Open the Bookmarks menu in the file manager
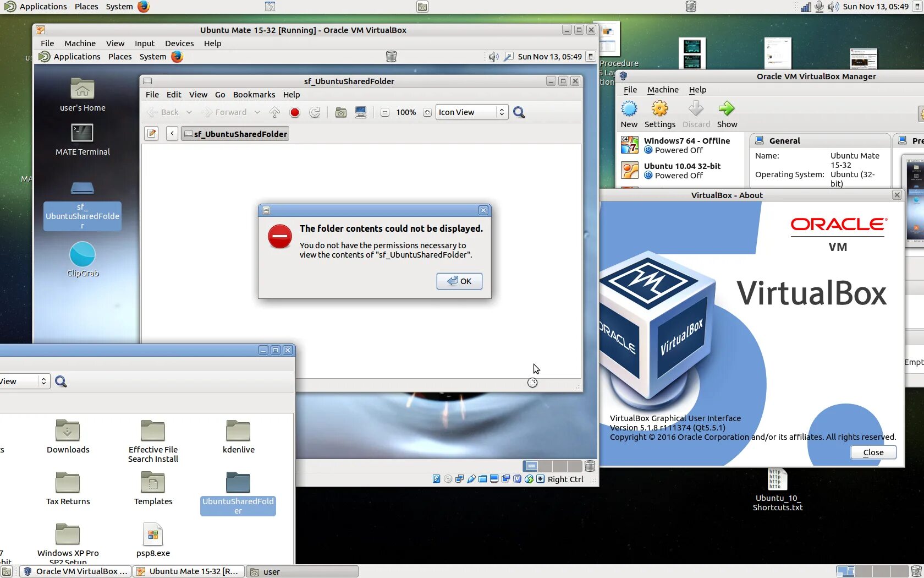The image size is (924, 578). 254,94
